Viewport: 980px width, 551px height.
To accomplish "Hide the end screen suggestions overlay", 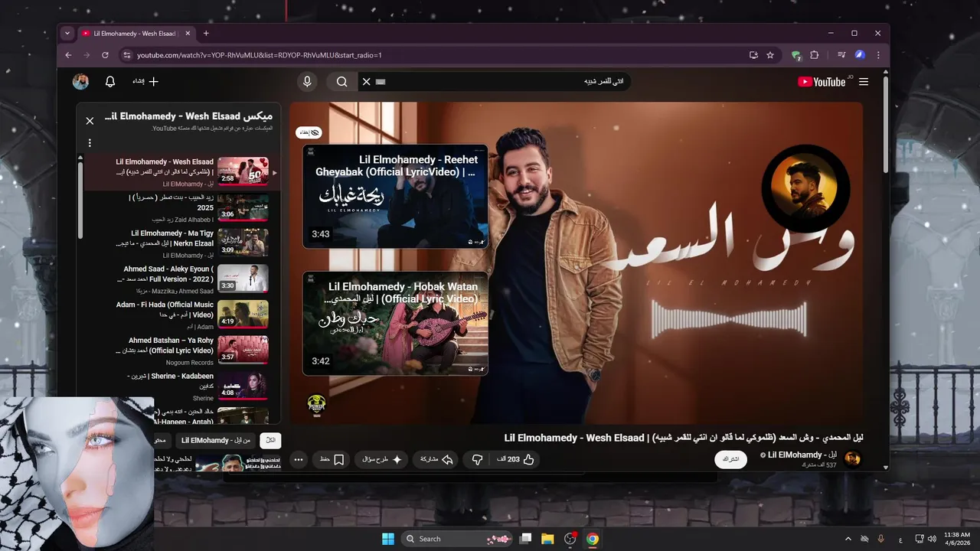I will pyautogui.click(x=309, y=132).
